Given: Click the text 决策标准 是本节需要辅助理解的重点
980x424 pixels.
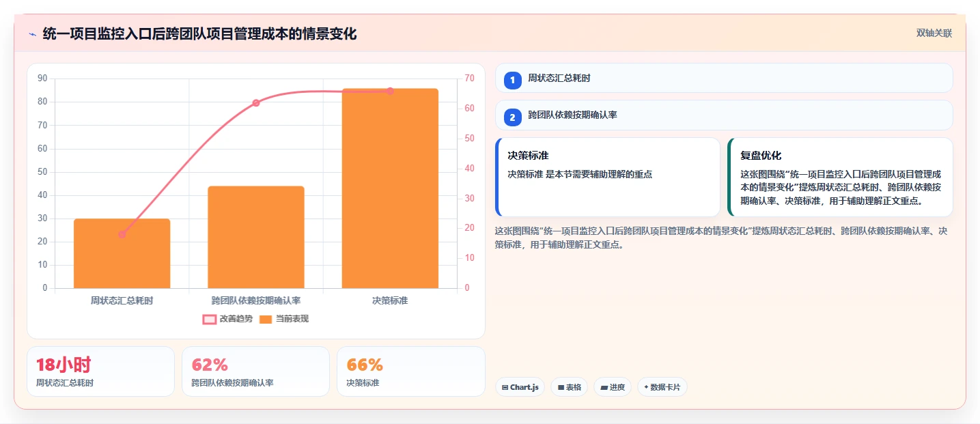Looking at the screenshot, I should (580, 174).
